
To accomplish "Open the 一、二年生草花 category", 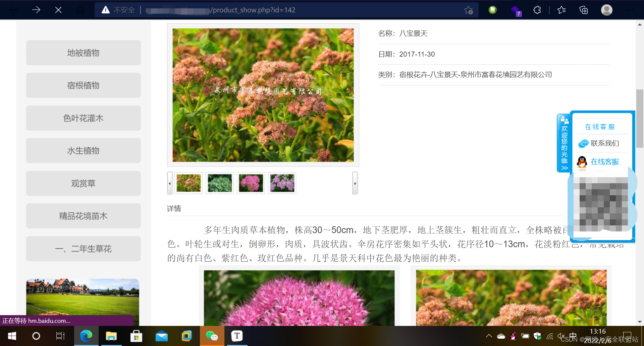I will click(x=84, y=249).
